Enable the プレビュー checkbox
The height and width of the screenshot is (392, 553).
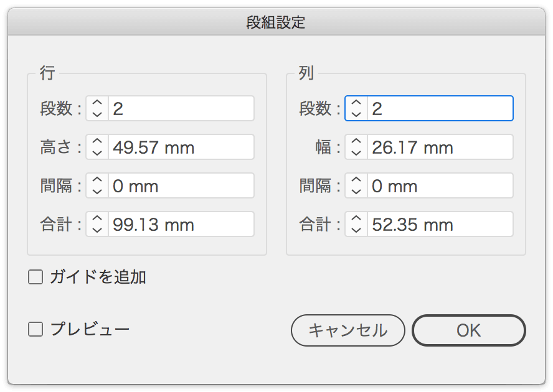(35, 329)
